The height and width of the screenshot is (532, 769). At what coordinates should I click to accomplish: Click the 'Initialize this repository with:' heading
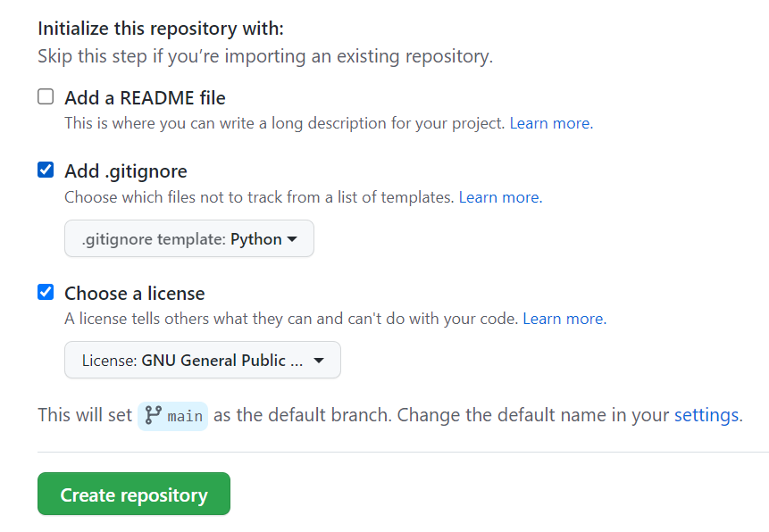tap(161, 29)
